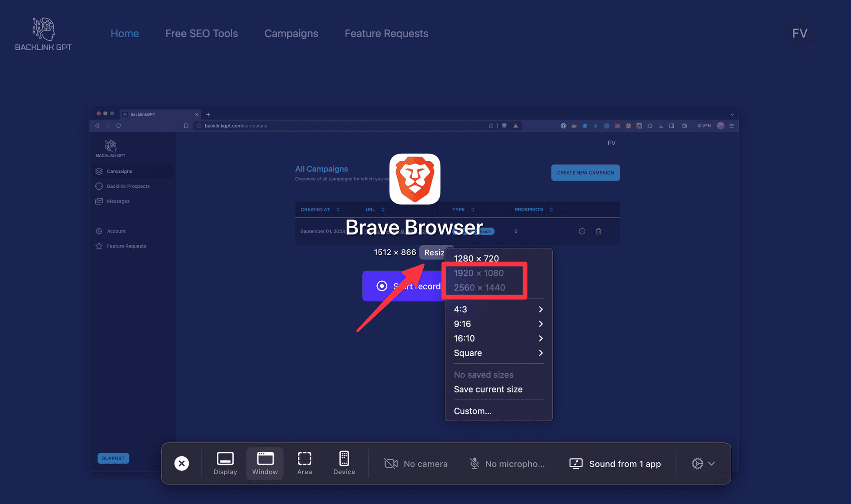Click the Brave downloads icon
This screenshot has height=504, width=851.
tap(660, 126)
